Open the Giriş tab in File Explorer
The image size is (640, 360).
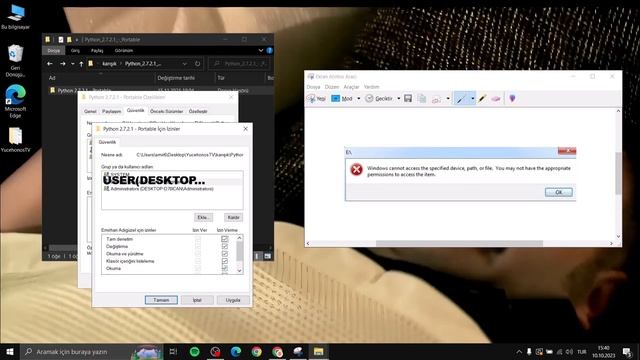[75, 51]
